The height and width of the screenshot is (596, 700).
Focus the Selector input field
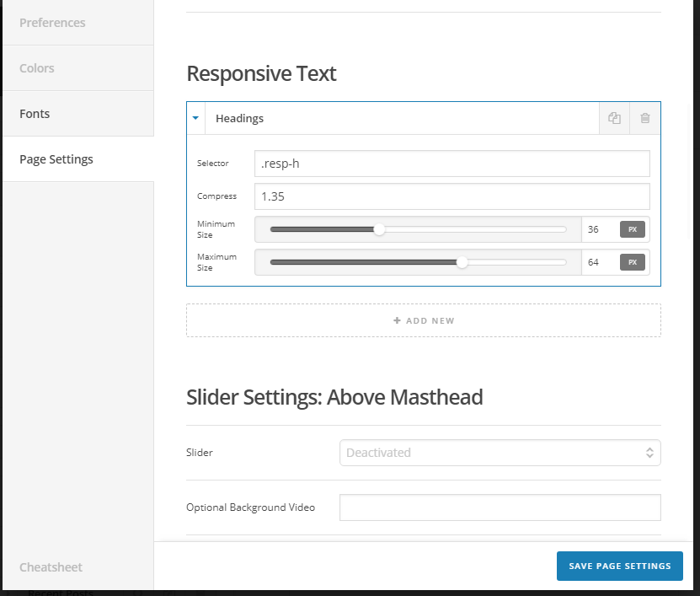click(452, 164)
